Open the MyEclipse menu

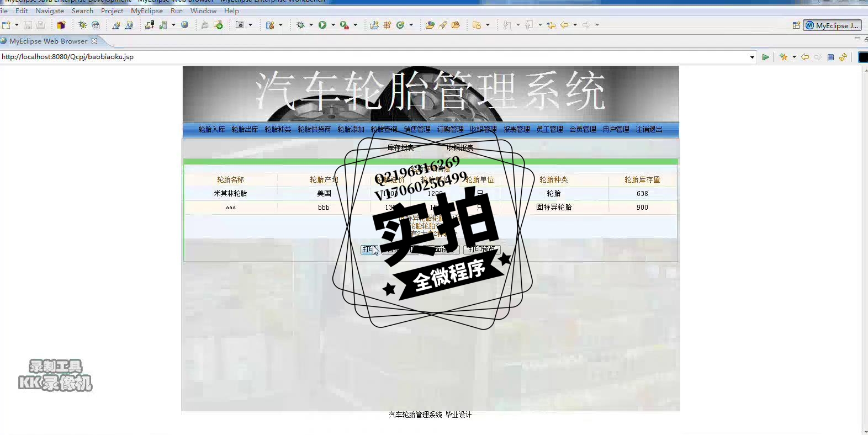pyautogui.click(x=147, y=10)
